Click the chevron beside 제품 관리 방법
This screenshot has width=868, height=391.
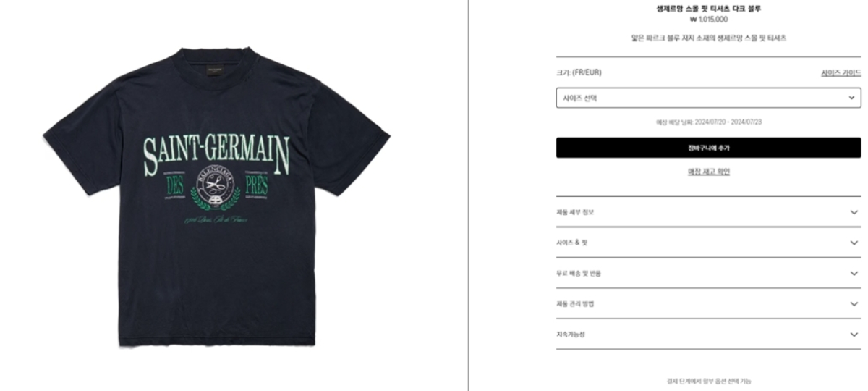pyautogui.click(x=854, y=304)
